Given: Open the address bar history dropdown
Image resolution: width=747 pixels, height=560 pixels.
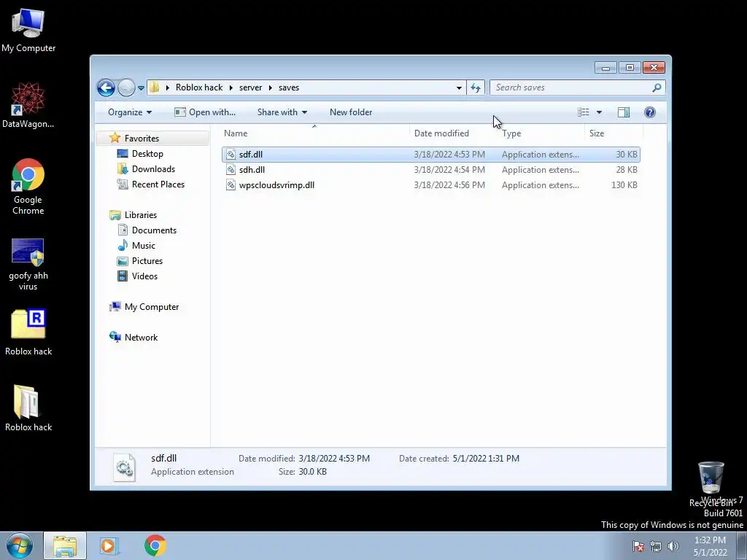Looking at the screenshot, I should click(459, 87).
